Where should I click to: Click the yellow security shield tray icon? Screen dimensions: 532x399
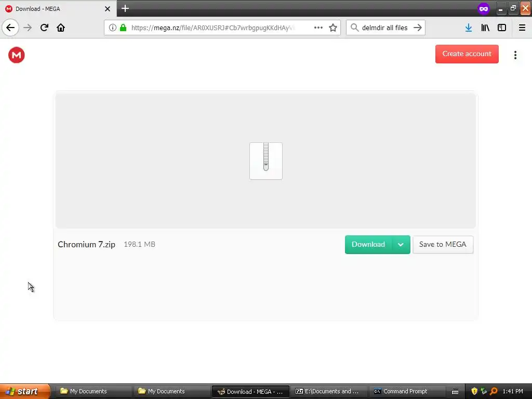[474, 391]
